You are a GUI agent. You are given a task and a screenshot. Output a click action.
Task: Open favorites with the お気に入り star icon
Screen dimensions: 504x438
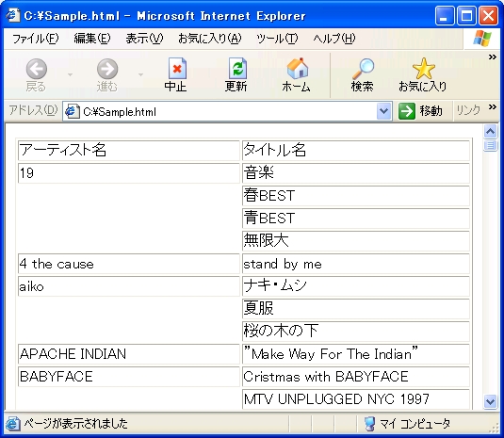coord(424,68)
